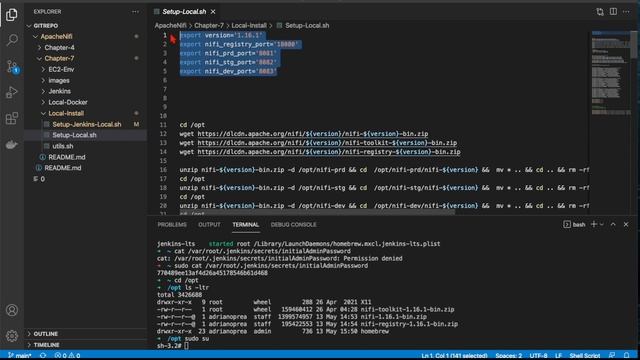
Task: Open the nifi-toolkit download URL on line 13
Action: [x=327, y=143]
